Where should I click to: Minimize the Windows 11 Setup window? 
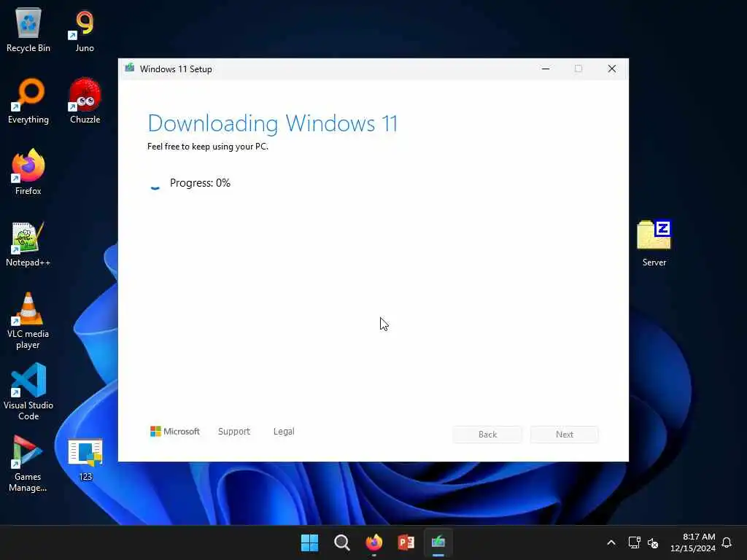point(546,69)
